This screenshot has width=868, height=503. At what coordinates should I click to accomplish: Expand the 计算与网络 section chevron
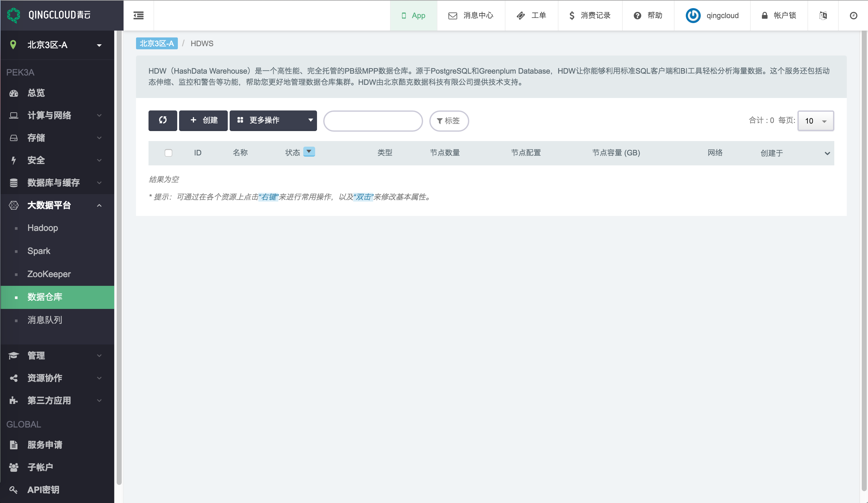point(99,115)
